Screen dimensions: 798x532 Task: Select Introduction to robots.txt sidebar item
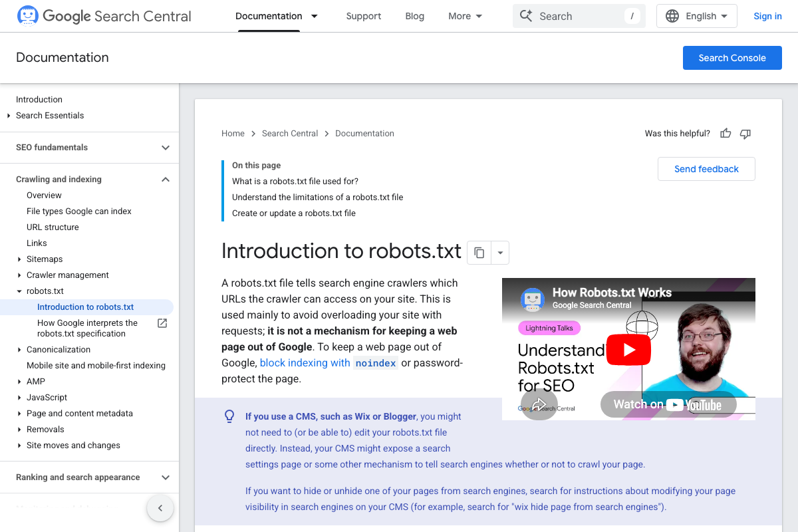click(x=86, y=307)
